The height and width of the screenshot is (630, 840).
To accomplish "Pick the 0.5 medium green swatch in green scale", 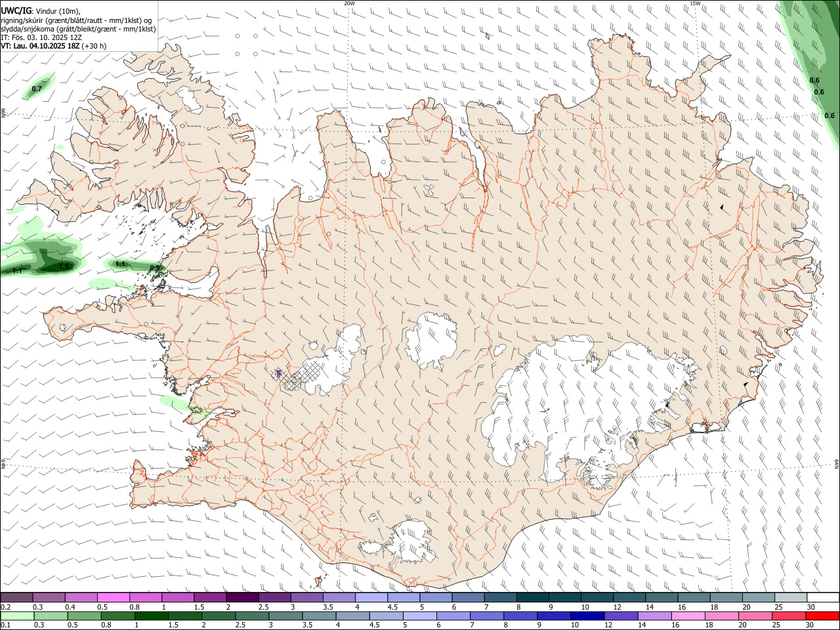I will 84,616.
